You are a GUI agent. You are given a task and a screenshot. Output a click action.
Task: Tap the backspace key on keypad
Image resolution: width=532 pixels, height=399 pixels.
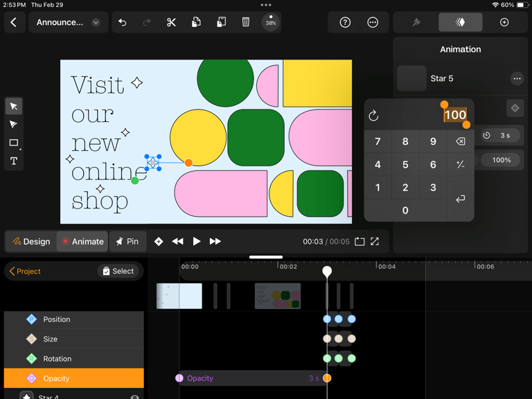(461, 141)
